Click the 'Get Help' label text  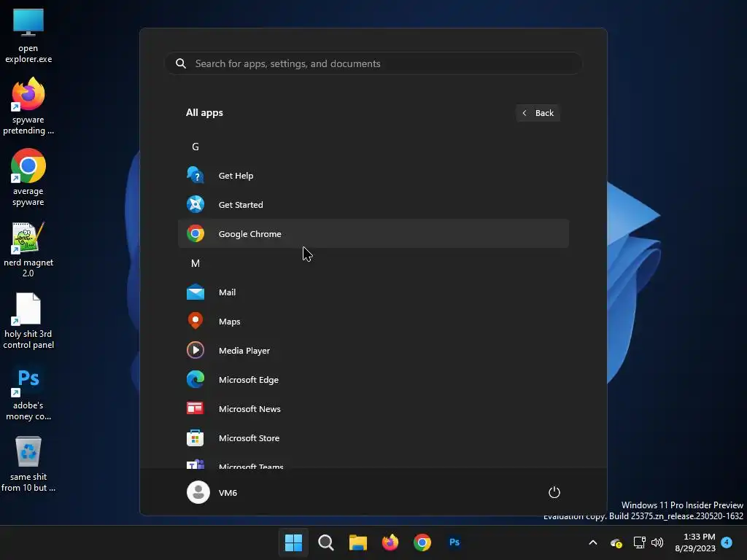[236, 175]
